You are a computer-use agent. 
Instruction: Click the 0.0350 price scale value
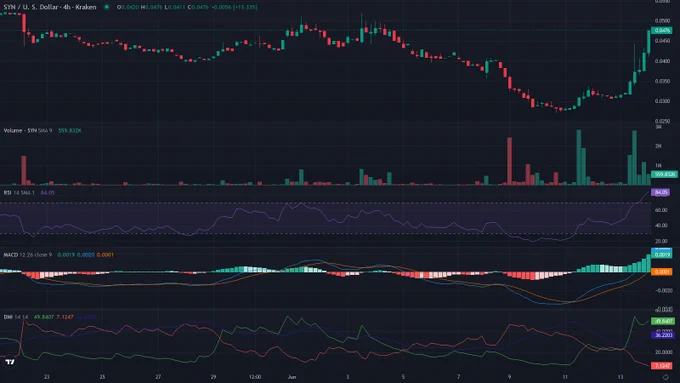point(662,81)
